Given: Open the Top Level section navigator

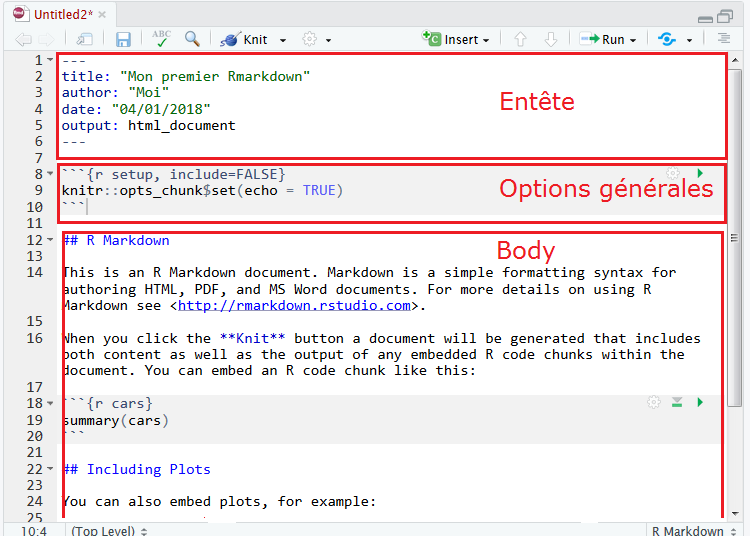Looking at the screenshot, I should point(109,530).
